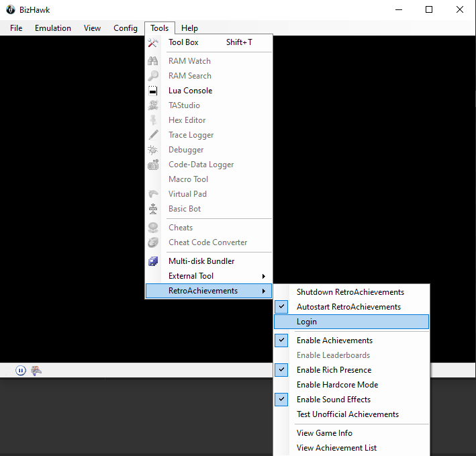Select Cheats entry
The image size is (476, 456).
tap(209, 228)
